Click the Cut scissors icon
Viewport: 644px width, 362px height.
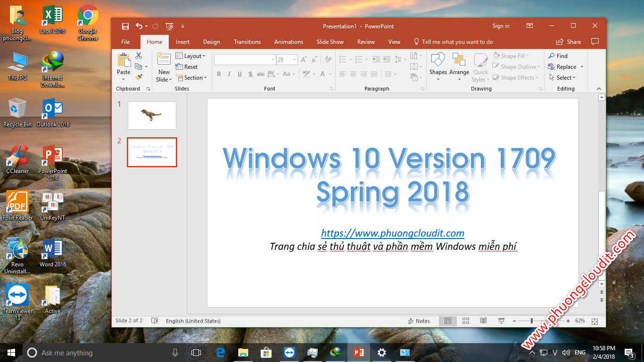tap(139, 56)
